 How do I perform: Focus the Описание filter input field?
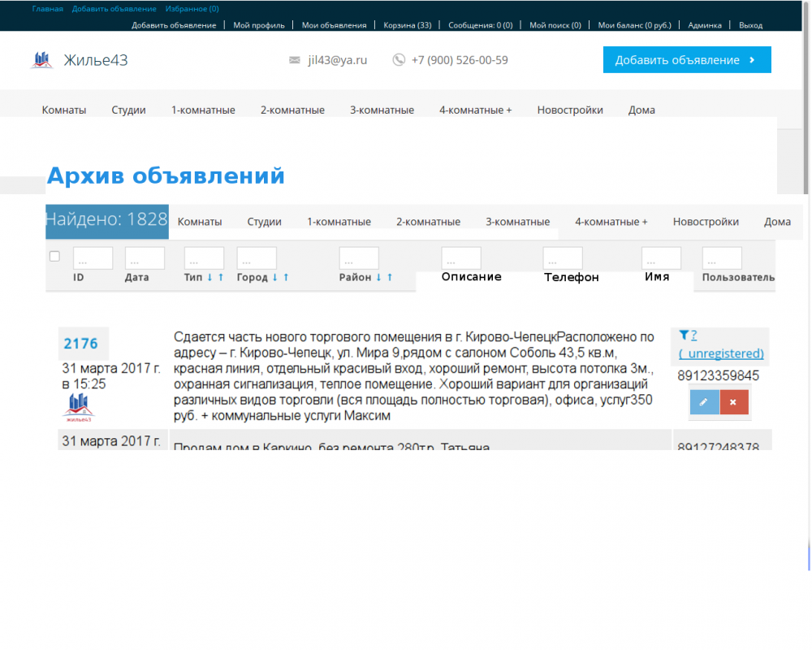pyautogui.click(x=461, y=258)
